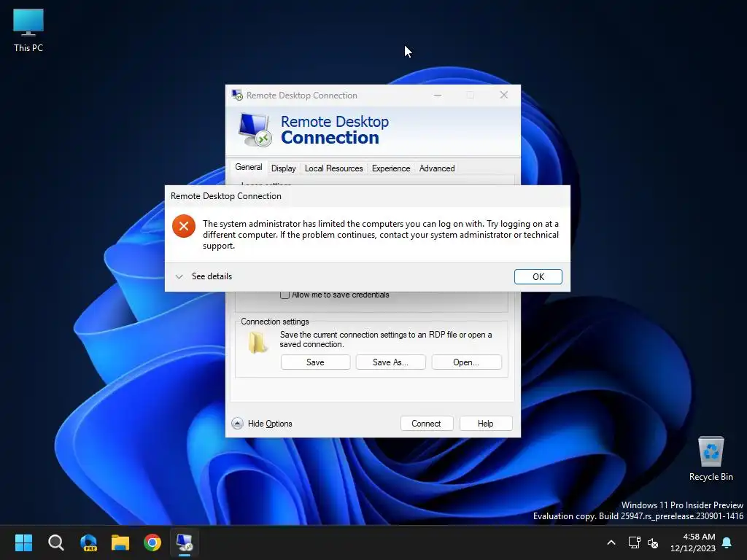The image size is (747, 560).
Task: Switch to the General tab
Action: (x=248, y=167)
